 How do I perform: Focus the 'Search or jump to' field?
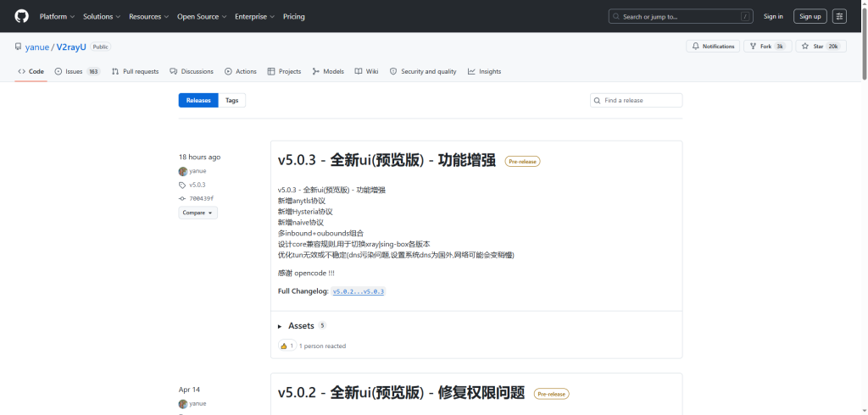pos(681,17)
